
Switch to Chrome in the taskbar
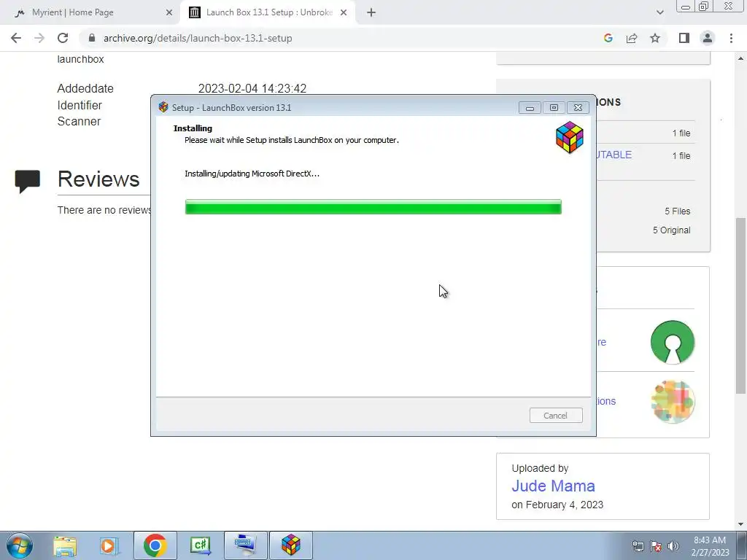point(155,545)
